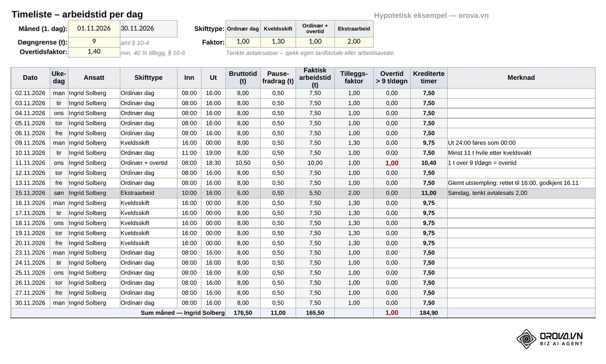The height and width of the screenshot is (364, 606).
Task: Click the total Faktisk arbeidstid 165,50
Action: pos(315,313)
